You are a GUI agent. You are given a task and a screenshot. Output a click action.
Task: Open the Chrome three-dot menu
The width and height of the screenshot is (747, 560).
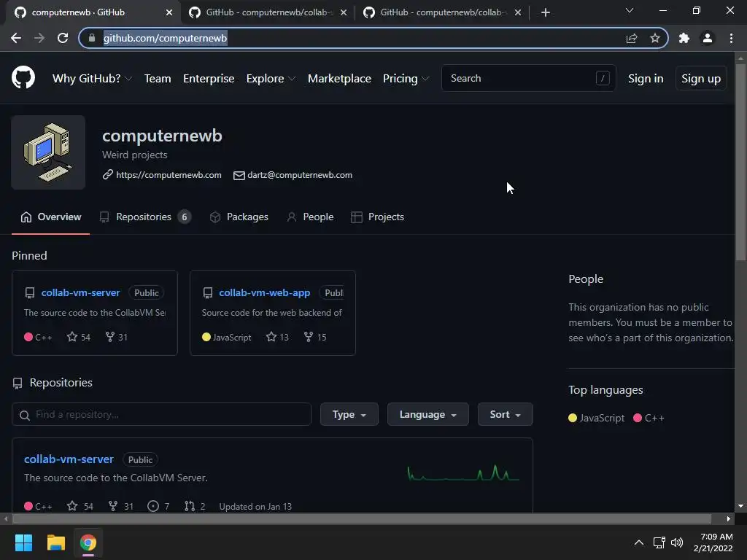pos(731,38)
